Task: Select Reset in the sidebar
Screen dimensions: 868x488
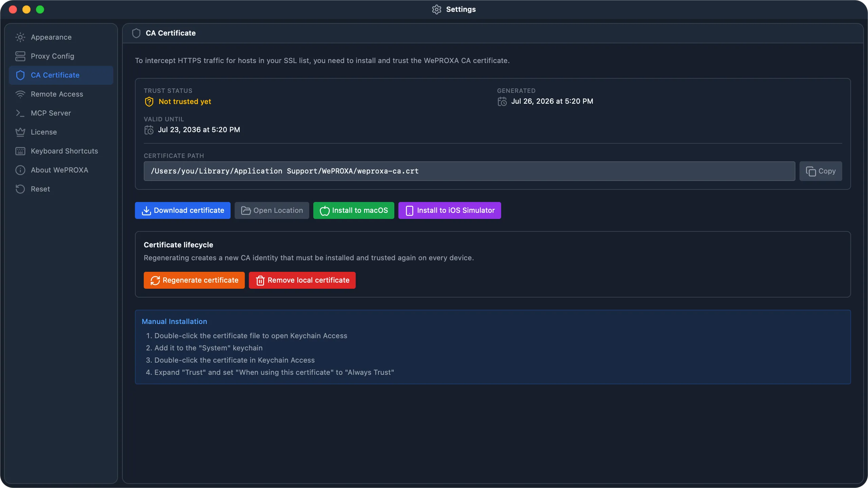Action: (x=61, y=189)
